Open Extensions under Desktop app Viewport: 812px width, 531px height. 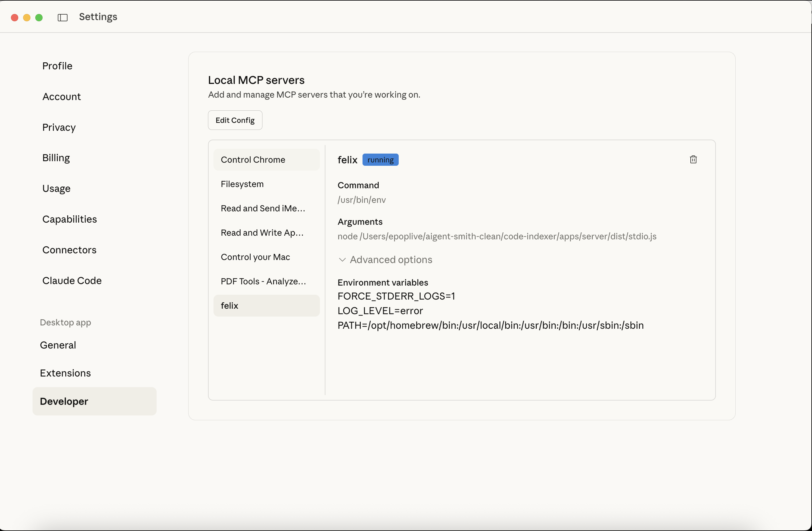point(65,373)
